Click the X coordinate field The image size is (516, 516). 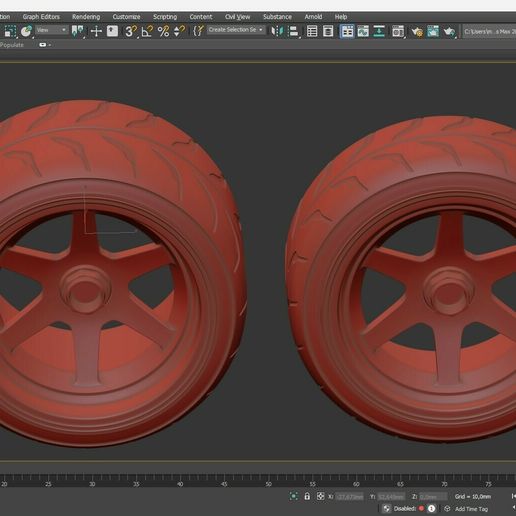point(350,497)
